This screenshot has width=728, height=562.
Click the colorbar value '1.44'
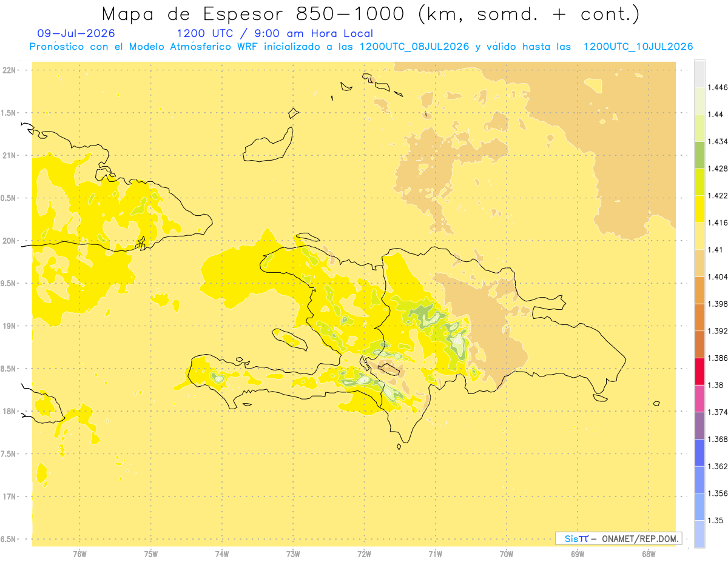(x=715, y=115)
